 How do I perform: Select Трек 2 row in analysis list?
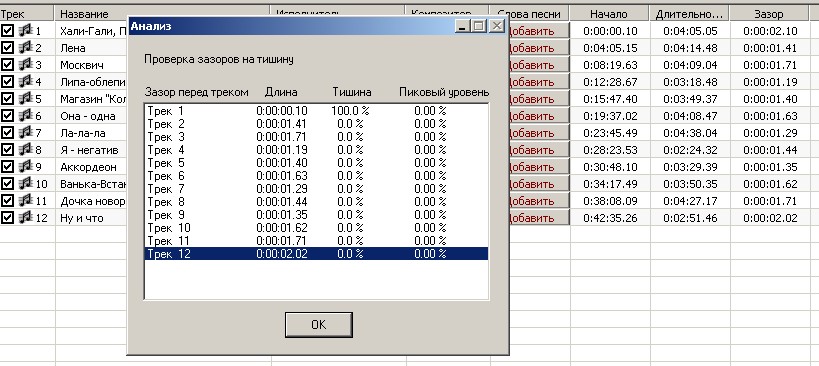(316, 124)
